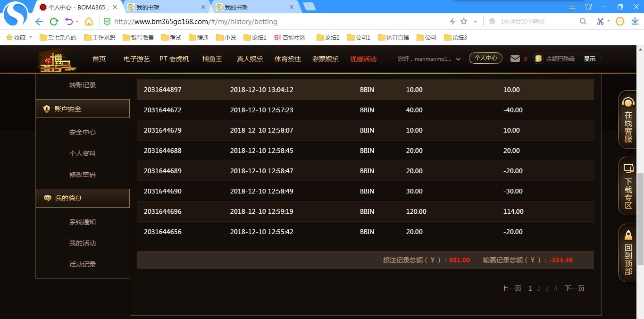Expand the username manmanmo1 dropdown arrow
This screenshot has width=644, height=319.
coord(458,59)
